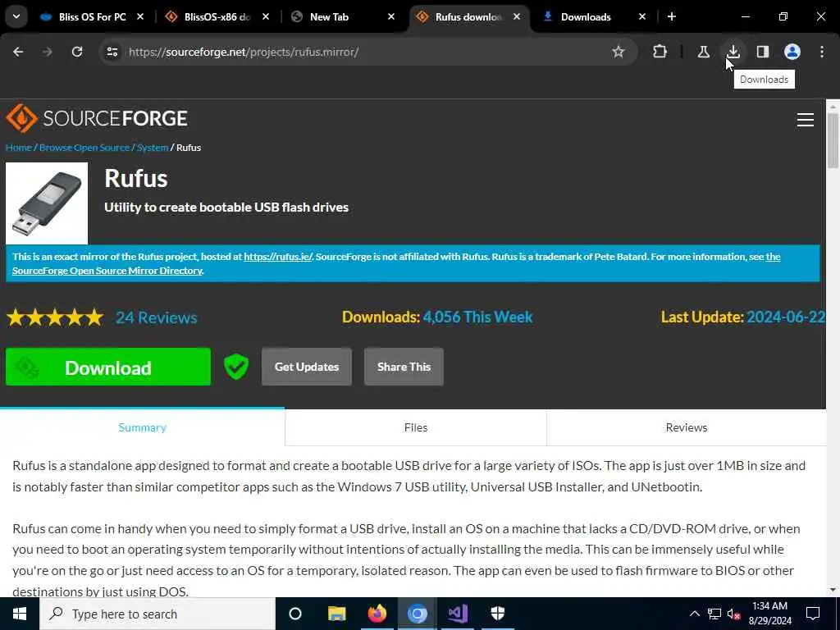The image size is (840, 630).
Task: Click the sourceforge.net address bar URL
Action: pyautogui.click(x=244, y=52)
